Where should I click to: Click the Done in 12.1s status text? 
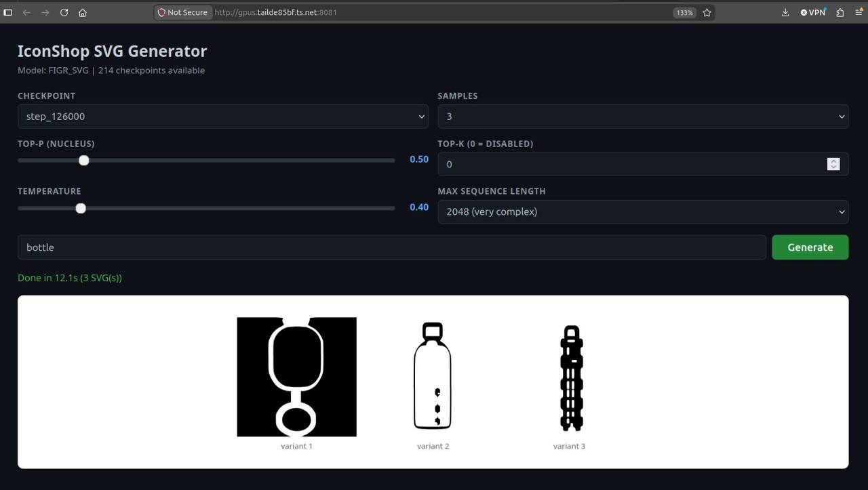coord(70,278)
